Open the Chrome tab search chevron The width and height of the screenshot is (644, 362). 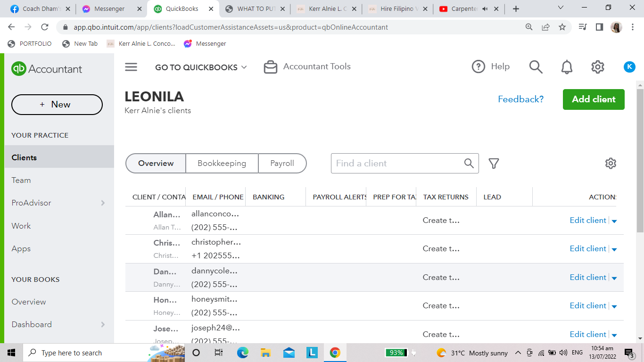tap(561, 8)
